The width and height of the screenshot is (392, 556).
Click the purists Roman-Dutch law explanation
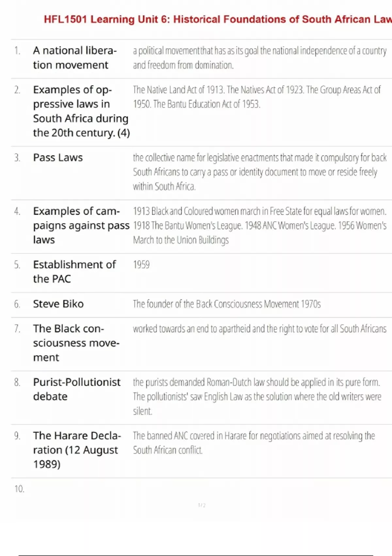coord(257,396)
